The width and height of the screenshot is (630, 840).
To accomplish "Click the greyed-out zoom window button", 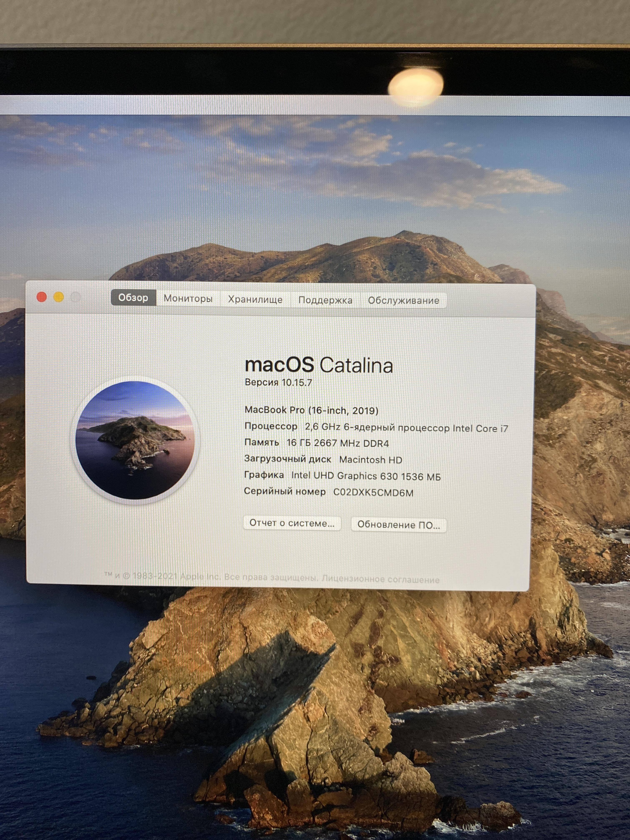I will (76, 297).
